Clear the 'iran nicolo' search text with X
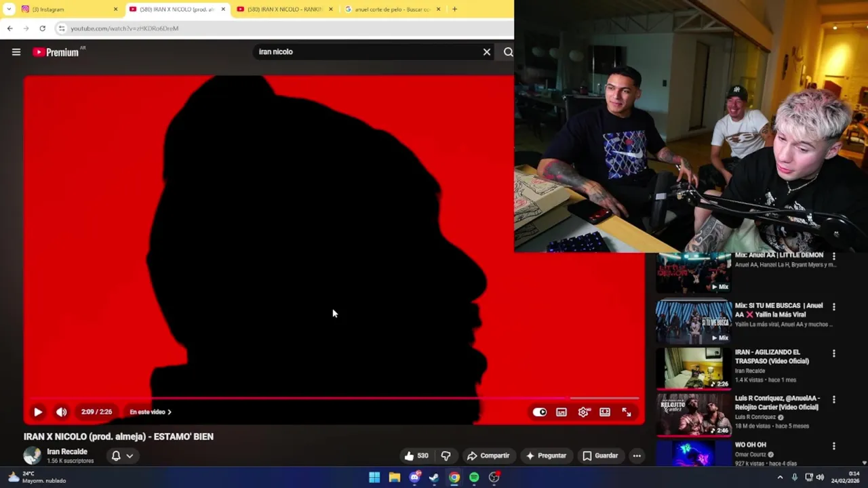868x488 pixels. [x=486, y=52]
